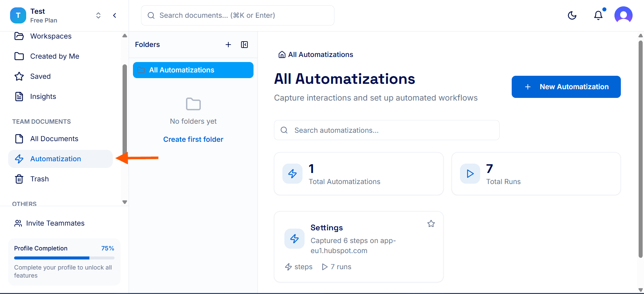Image resolution: width=644 pixels, height=294 pixels.
Task: Click the home icon in the breadcrumb
Action: [282, 55]
